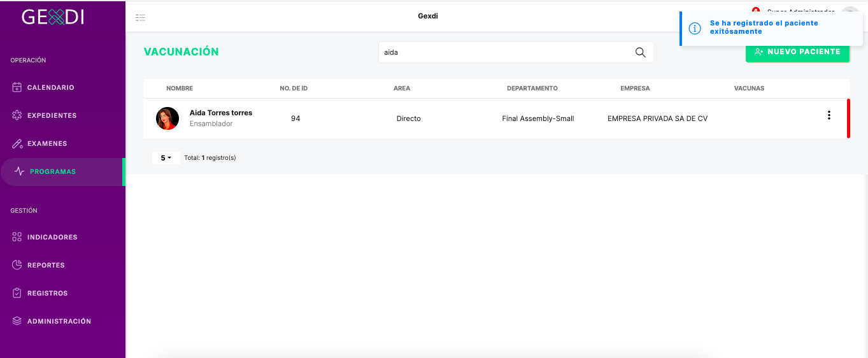868x358 pixels.
Task: Click the add-user icon on Nuevo Paciente
Action: click(758, 52)
